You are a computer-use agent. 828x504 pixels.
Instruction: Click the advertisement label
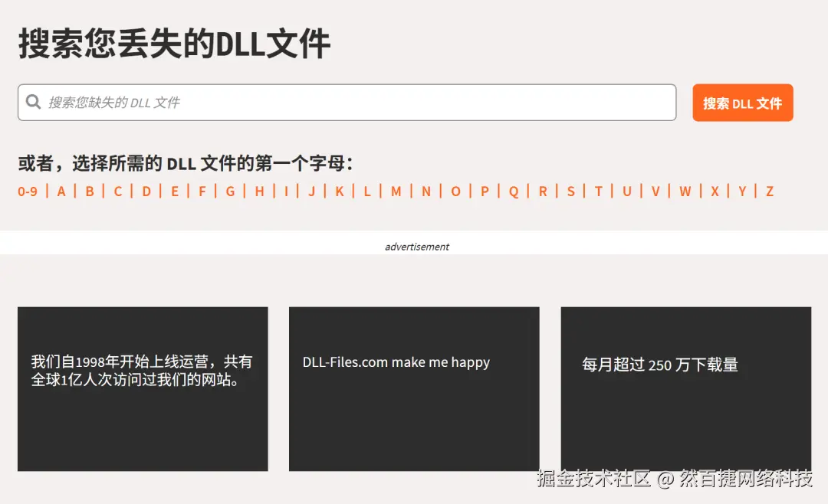pos(416,246)
